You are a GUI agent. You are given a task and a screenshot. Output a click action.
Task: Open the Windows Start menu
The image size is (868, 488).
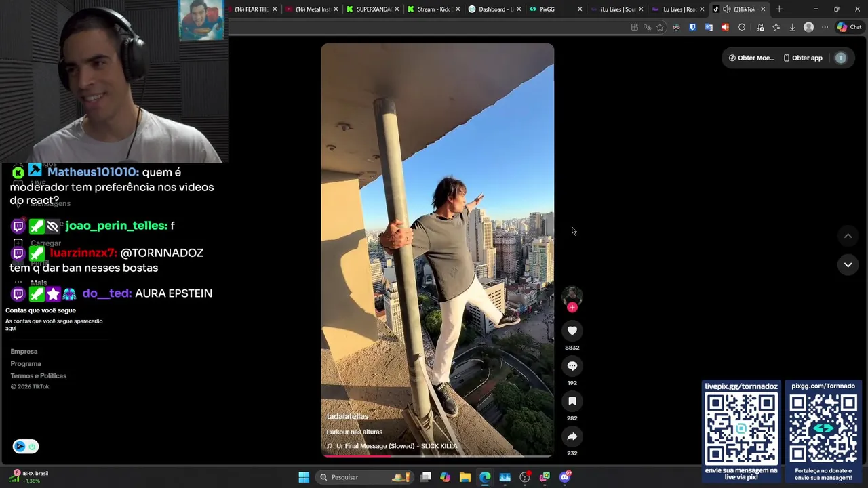pos(304,477)
